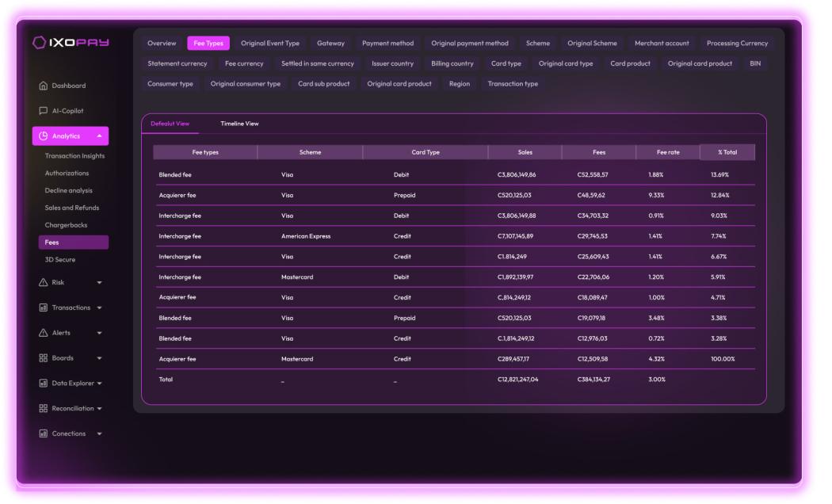Open Decline analysis in sidebar

tap(68, 190)
